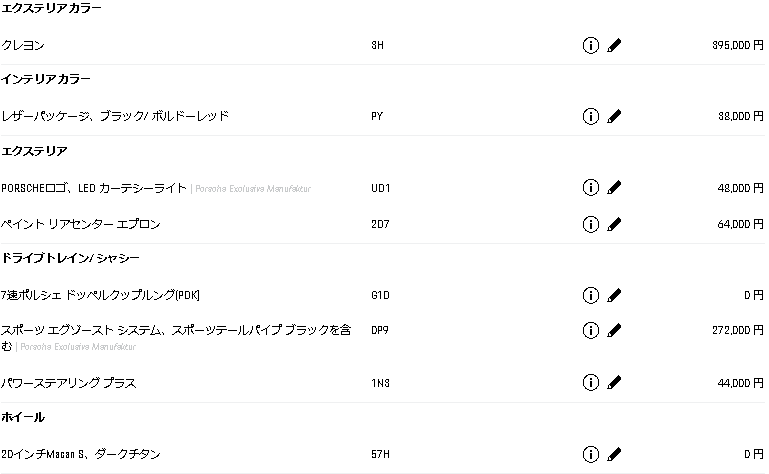
Task: Edit the ペイント リアセンター エプロン option
Action: click(614, 224)
